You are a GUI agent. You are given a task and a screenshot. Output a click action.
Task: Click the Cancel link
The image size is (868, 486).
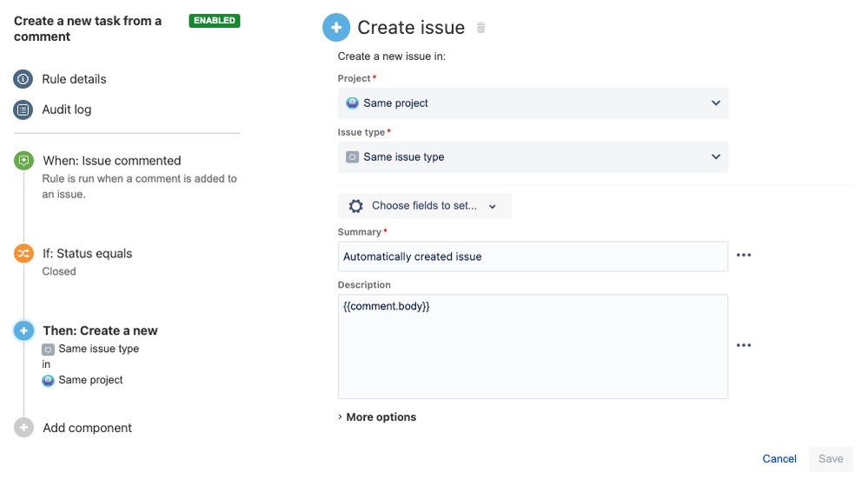[779, 459]
